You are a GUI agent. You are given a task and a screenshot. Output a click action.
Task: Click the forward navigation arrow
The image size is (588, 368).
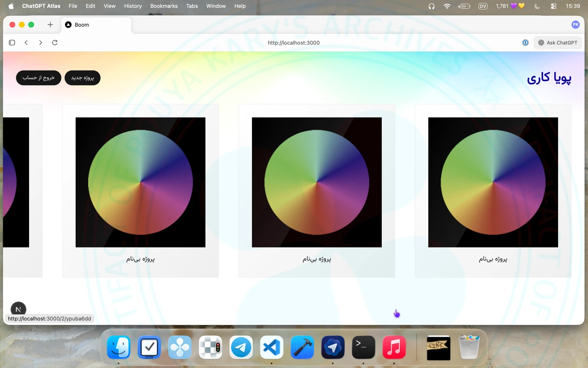tap(40, 42)
